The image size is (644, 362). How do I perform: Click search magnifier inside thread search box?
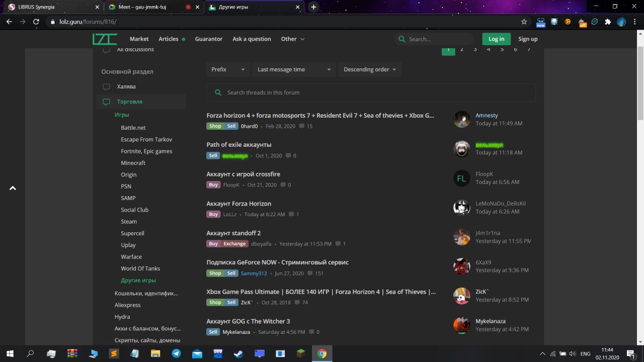point(218,93)
